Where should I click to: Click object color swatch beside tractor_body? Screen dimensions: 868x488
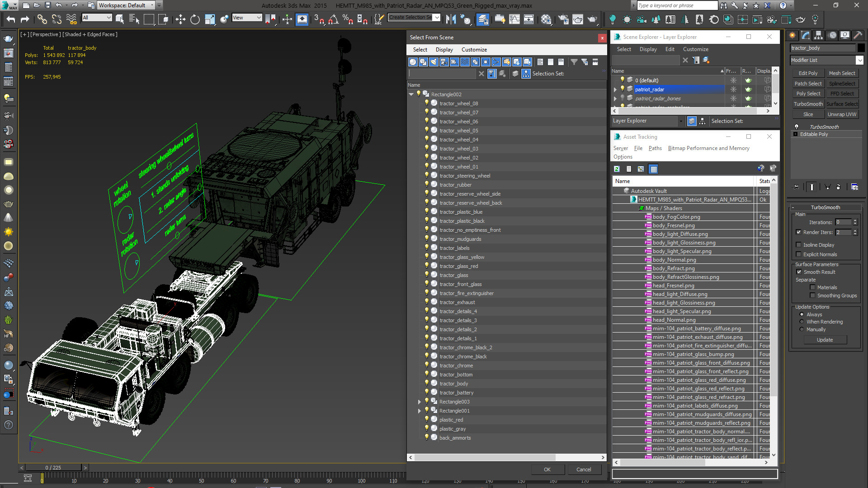click(861, 48)
